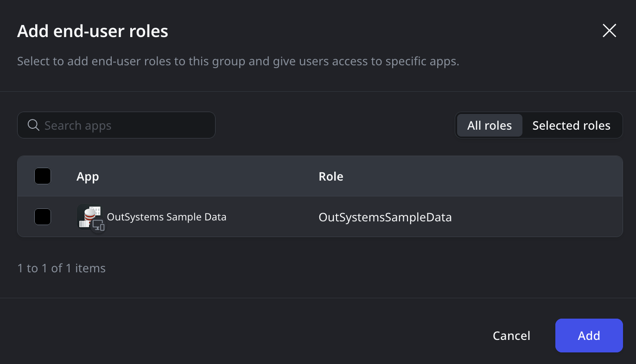Click the OutSystems Sample Data app icon

point(91,218)
